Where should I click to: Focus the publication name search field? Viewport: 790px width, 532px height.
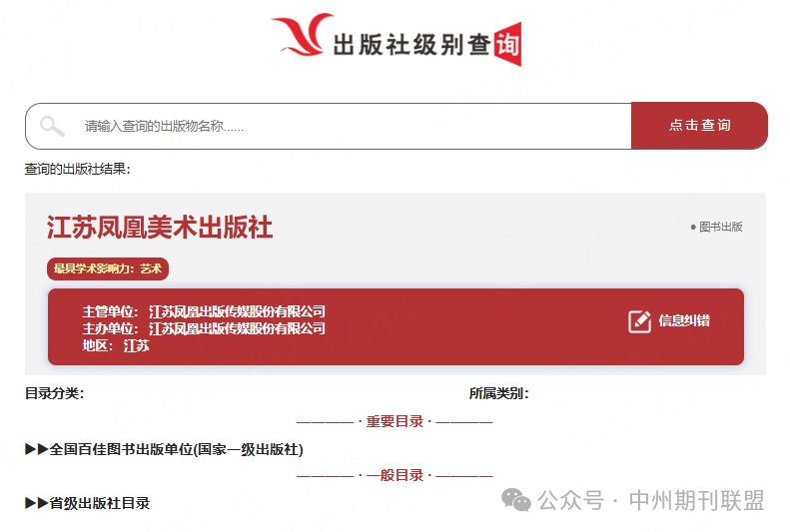[x=329, y=126]
